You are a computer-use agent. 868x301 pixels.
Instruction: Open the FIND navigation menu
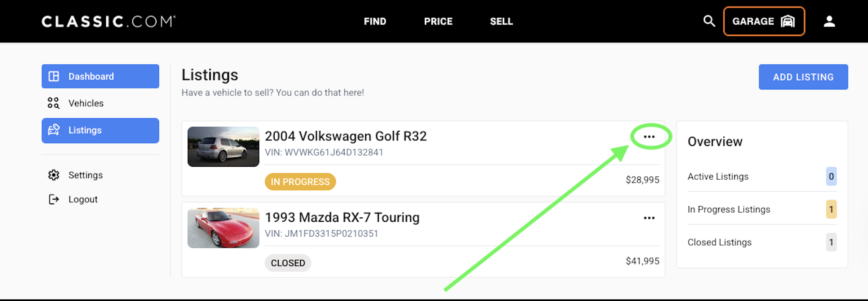tap(375, 22)
